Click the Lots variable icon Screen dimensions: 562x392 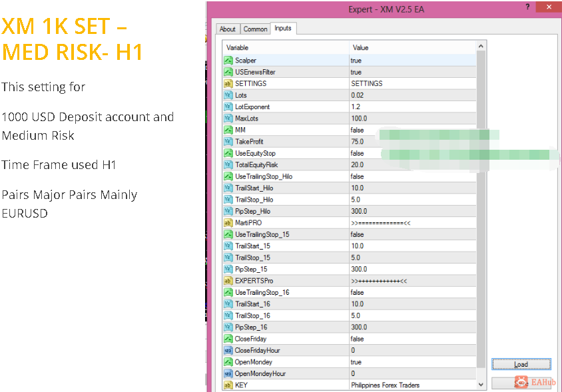pos(228,95)
